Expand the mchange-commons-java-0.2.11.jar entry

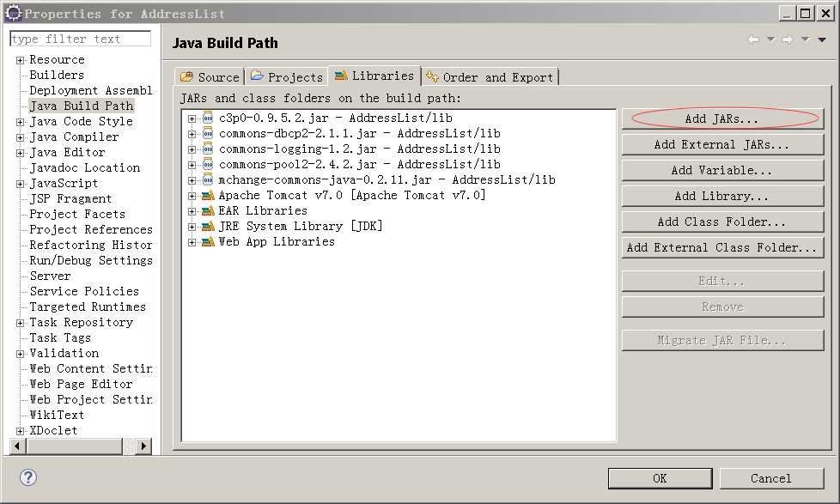click(x=192, y=180)
